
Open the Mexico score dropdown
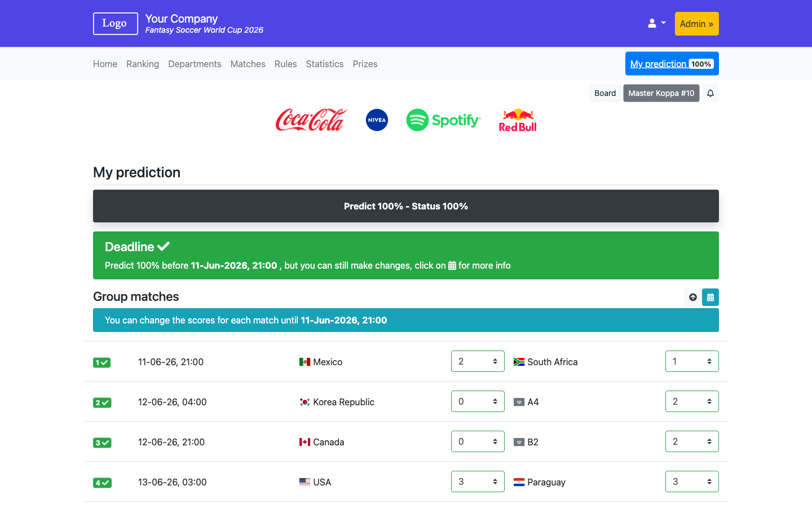coord(478,361)
